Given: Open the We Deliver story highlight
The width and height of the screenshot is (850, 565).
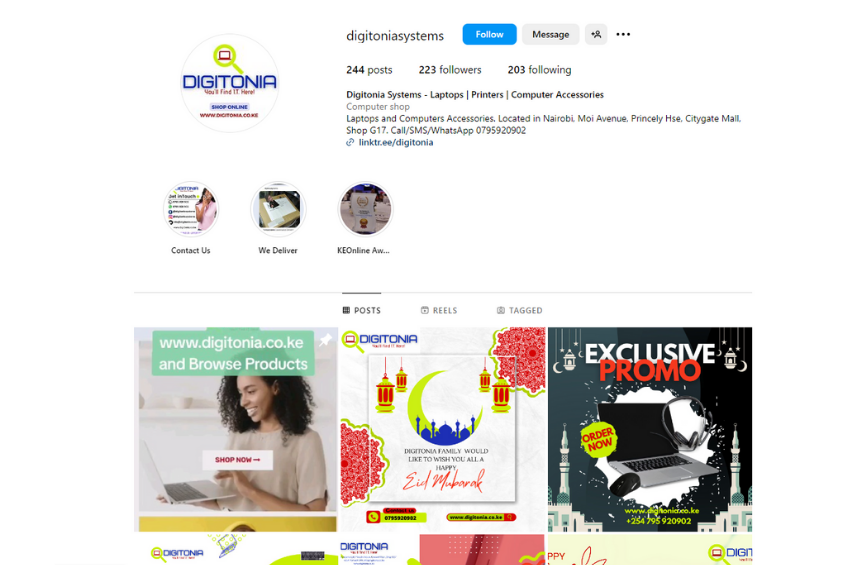Looking at the screenshot, I should 278,209.
